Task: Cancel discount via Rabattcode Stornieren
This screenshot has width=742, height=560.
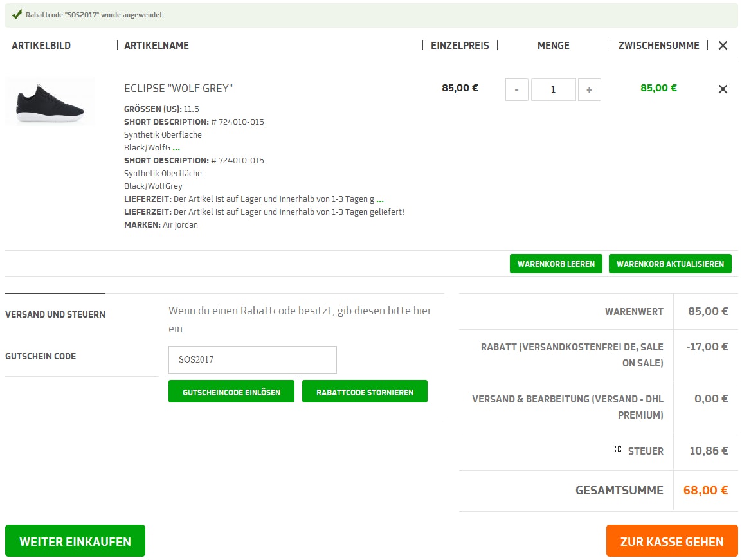Action: coord(365,392)
